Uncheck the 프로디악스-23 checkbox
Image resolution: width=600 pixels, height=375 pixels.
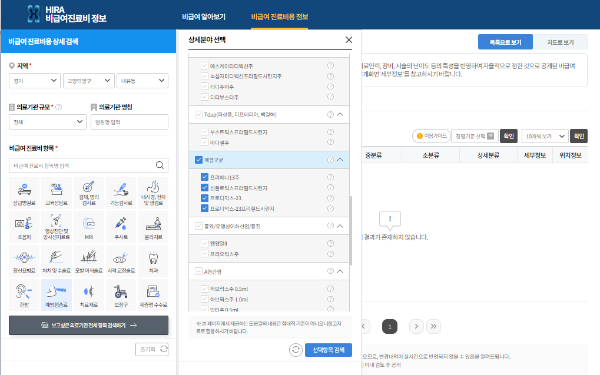205,198
